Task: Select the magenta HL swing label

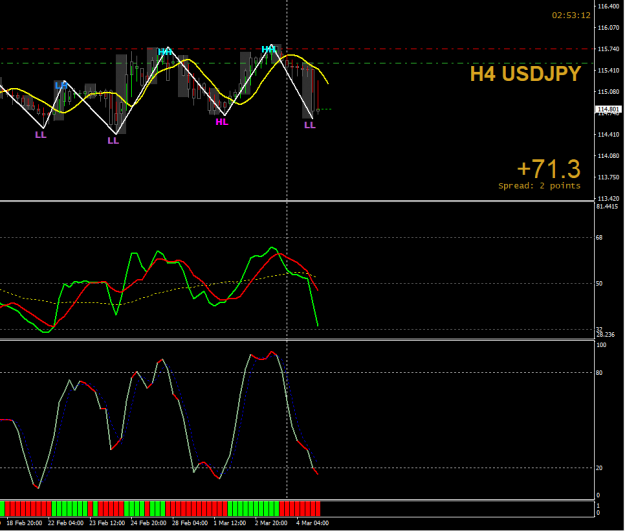Action: coord(222,122)
